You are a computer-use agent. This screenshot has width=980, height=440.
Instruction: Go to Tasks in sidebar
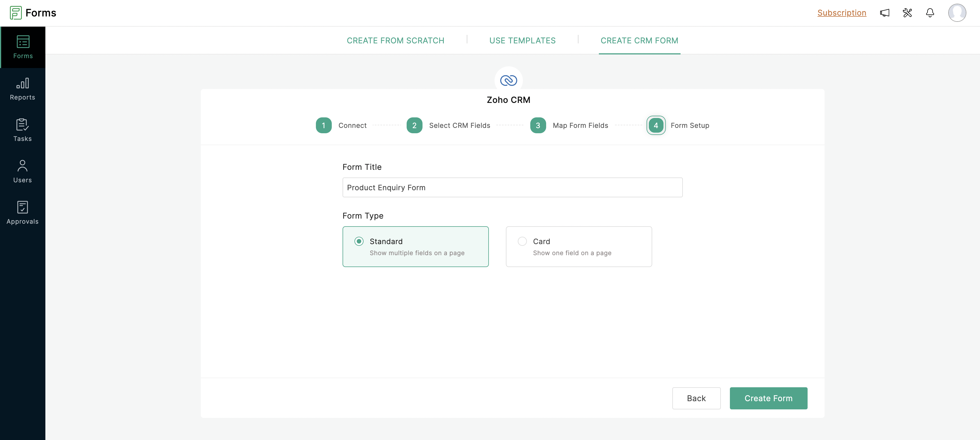[x=22, y=130]
